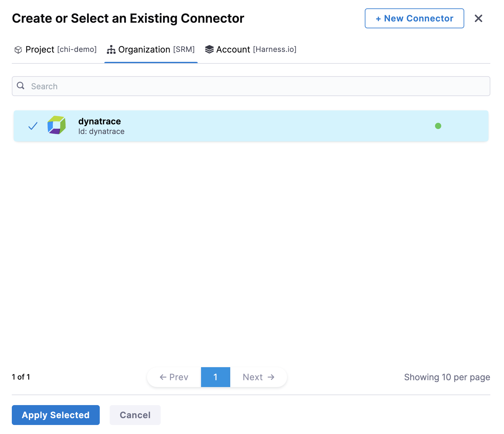Screen dimensions: 504x434
Task: Select the dynatrace connector name
Action: pos(99,121)
